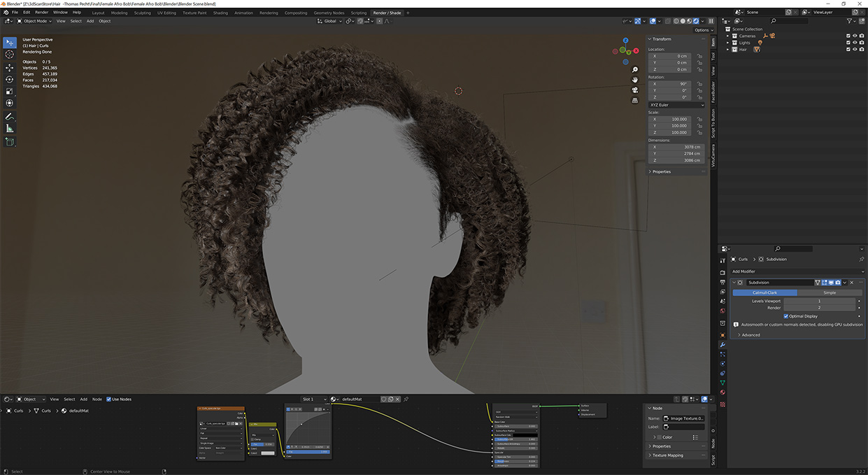Activate the Rotate tool
868x475 pixels.
click(9, 79)
